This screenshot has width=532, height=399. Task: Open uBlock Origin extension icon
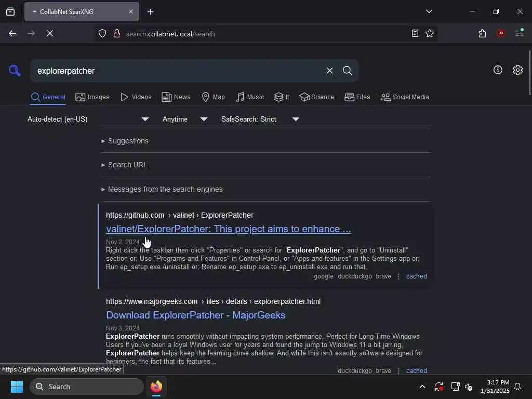pyautogui.click(x=500, y=33)
